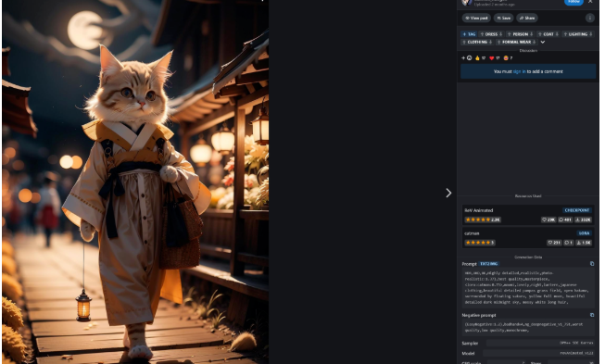Add a new tag with + TAG
Screen dimensions: 605x364
(469, 34)
